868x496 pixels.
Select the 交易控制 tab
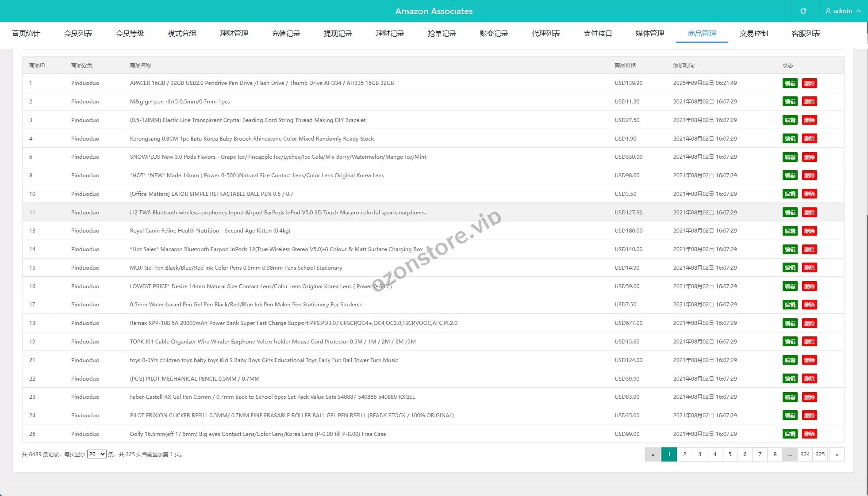point(753,34)
